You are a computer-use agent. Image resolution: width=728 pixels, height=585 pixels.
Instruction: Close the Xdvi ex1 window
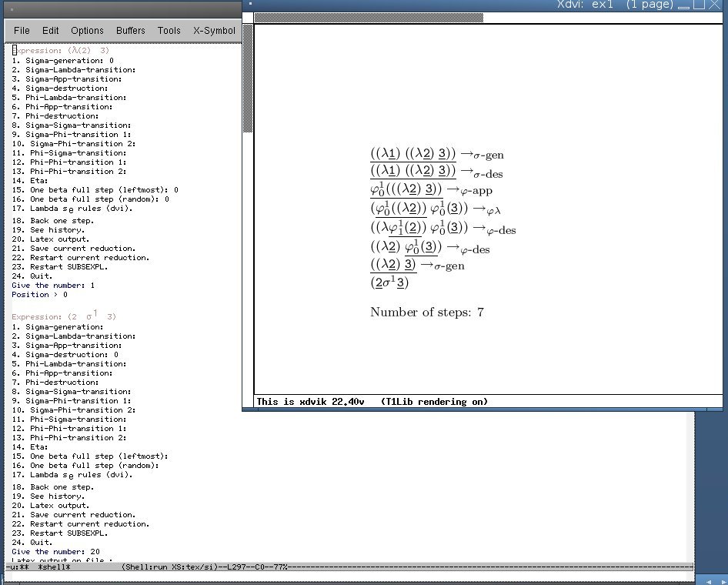(x=716, y=5)
